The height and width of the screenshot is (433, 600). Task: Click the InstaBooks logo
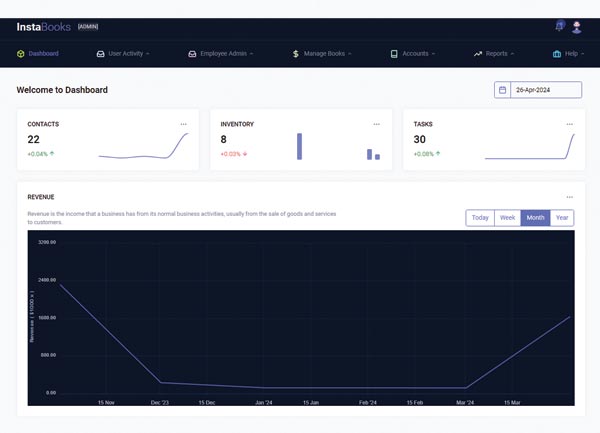pyautogui.click(x=43, y=27)
